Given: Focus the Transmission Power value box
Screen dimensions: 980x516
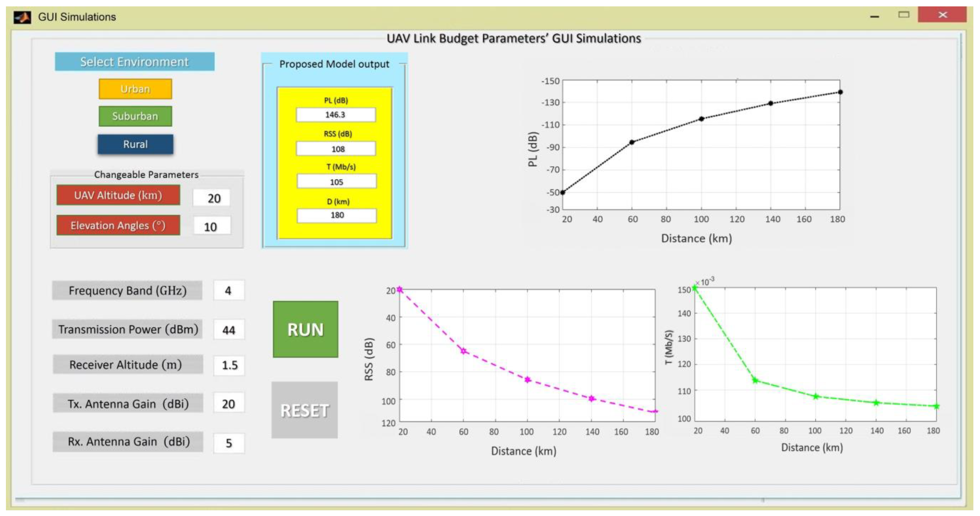Looking at the screenshot, I should coord(229,330).
